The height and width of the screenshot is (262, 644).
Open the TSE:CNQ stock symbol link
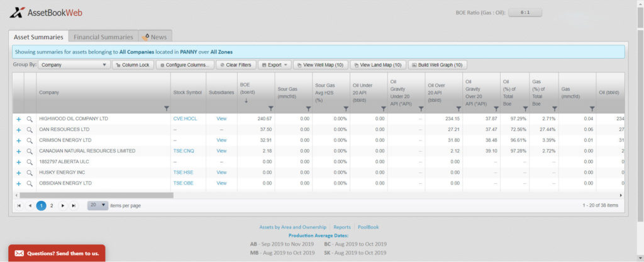(x=184, y=151)
